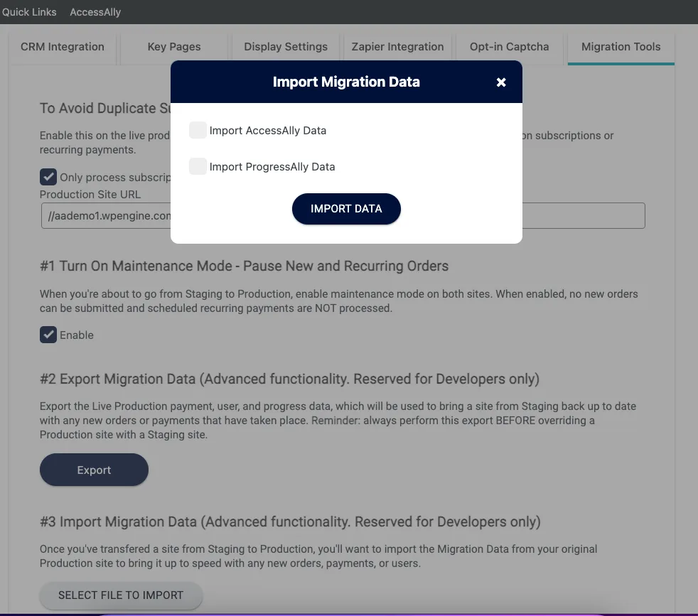Disable the Only process subscriptions checkbox

click(48, 177)
